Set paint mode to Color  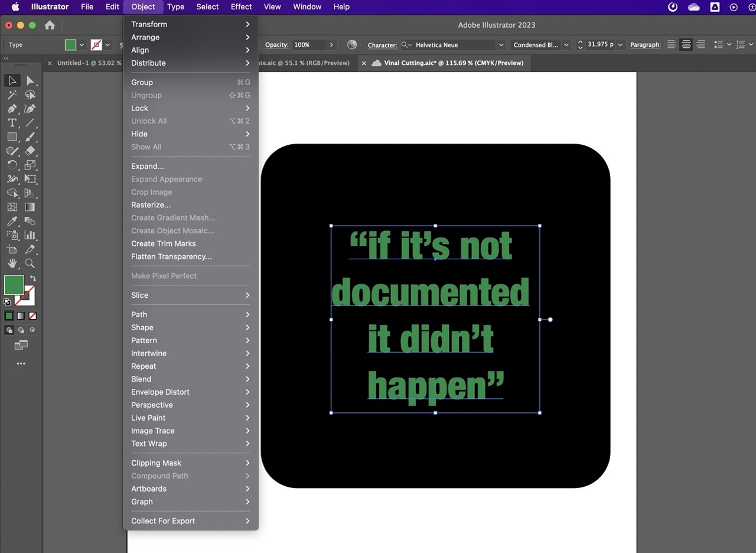(x=9, y=316)
